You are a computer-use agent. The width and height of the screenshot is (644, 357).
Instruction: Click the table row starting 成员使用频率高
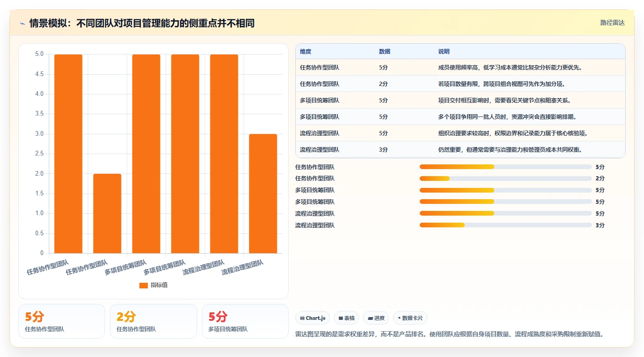(x=460, y=68)
